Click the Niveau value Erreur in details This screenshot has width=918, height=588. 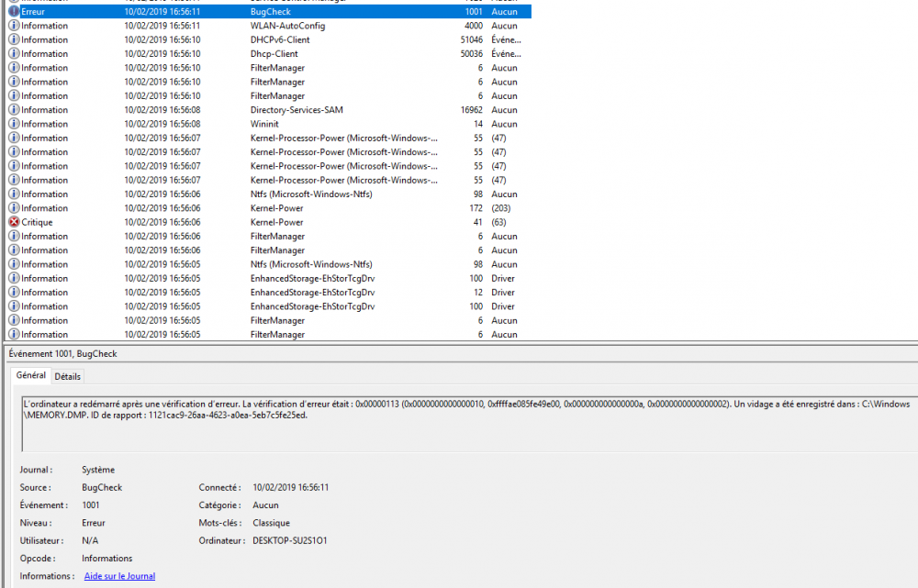[x=93, y=523]
